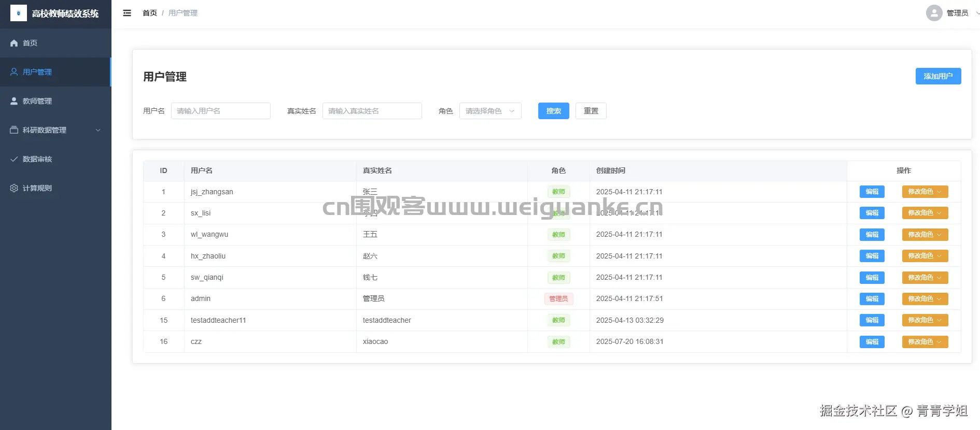Viewport: 980px width, 430px height.
Task: Click the 搜索 button
Action: 554,111
